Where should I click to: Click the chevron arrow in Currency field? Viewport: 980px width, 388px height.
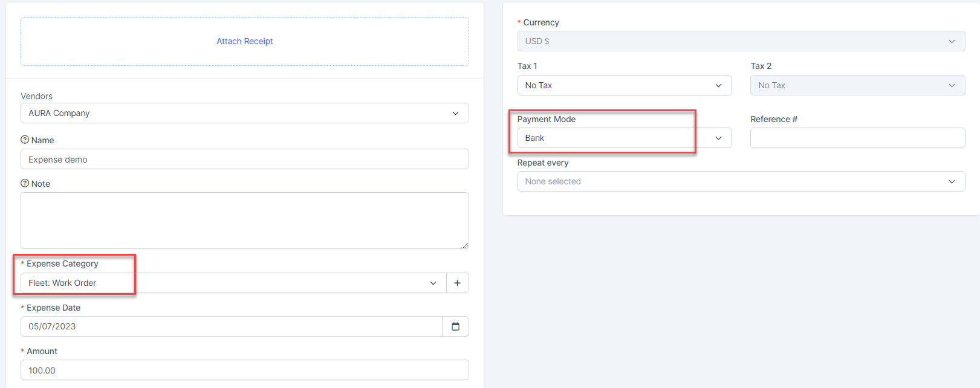point(952,41)
